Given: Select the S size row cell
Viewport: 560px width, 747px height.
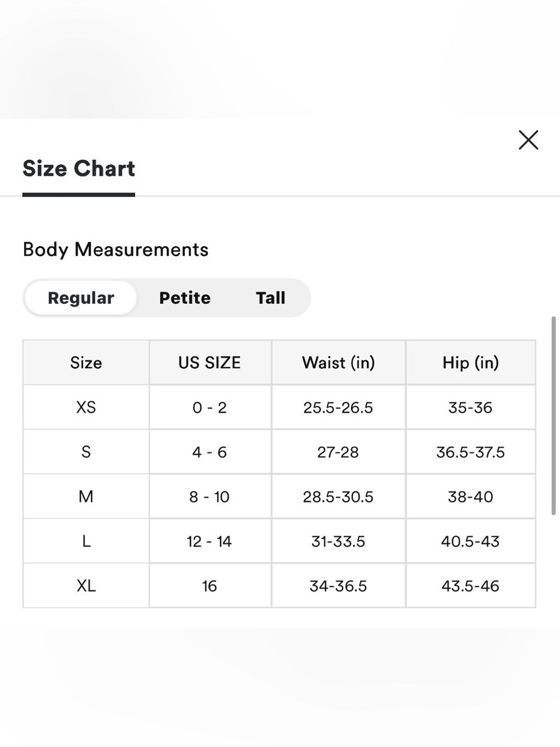Looking at the screenshot, I should coord(86,452).
